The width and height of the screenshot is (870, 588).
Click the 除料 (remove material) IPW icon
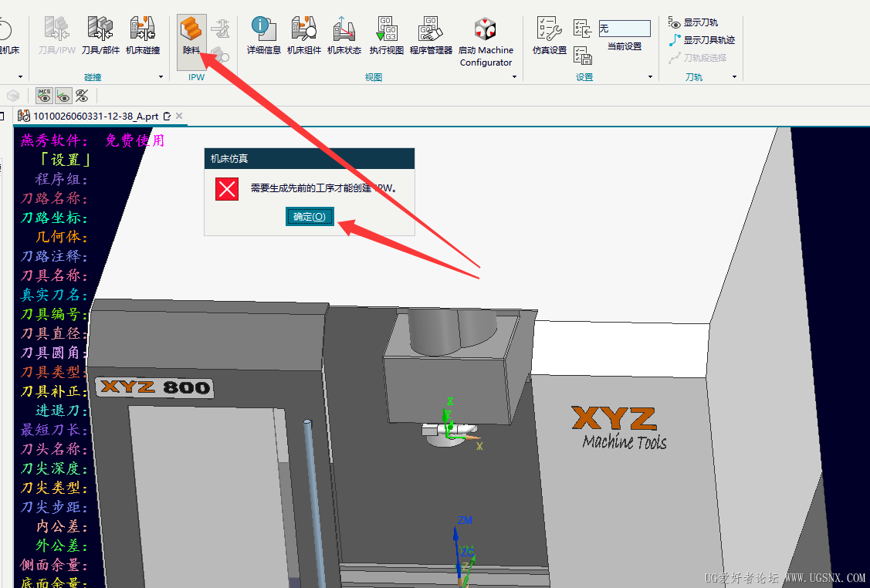point(191,36)
